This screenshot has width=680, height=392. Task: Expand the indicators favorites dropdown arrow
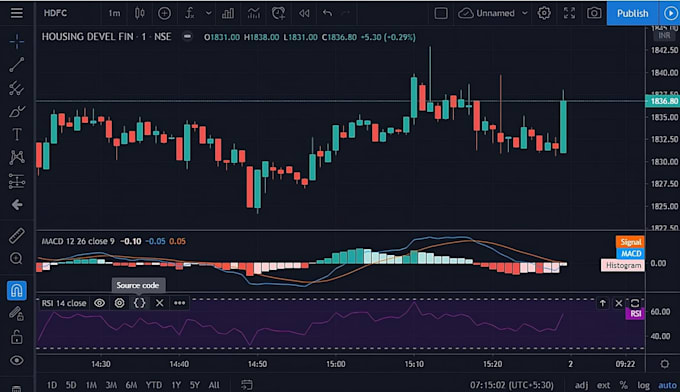(209, 13)
